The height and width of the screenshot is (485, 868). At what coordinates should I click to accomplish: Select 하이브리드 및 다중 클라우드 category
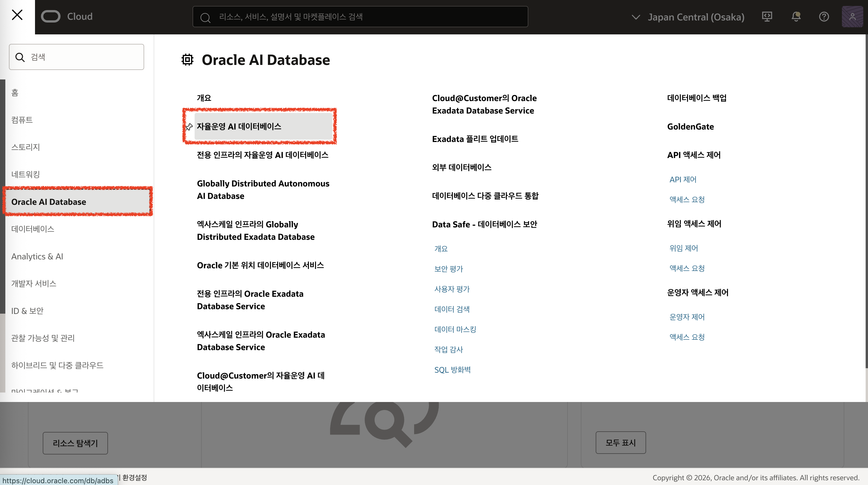pos(57,366)
